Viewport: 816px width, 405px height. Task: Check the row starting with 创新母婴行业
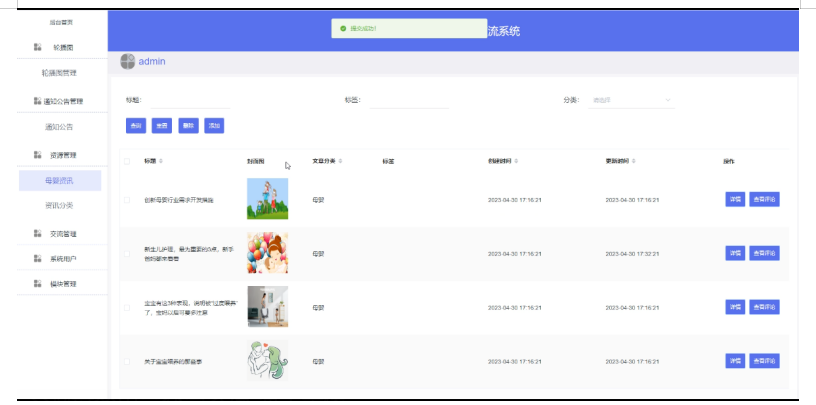[x=127, y=200]
